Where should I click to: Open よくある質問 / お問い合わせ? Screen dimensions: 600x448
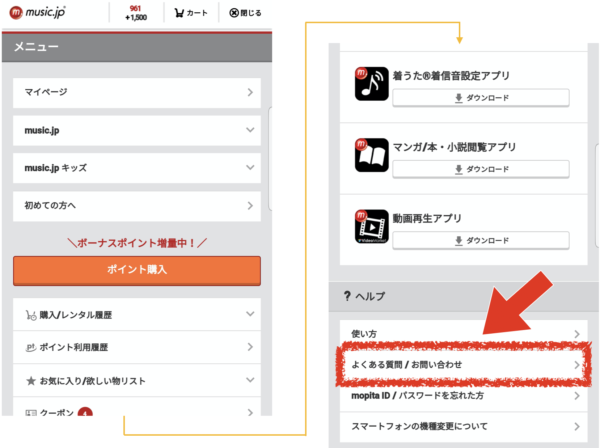tap(463, 365)
